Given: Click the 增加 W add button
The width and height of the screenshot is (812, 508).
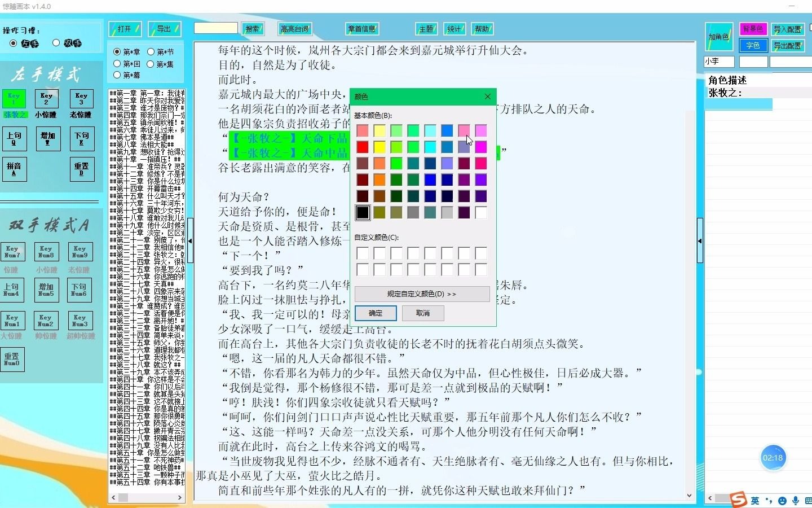Looking at the screenshot, I should coord(48,139).
